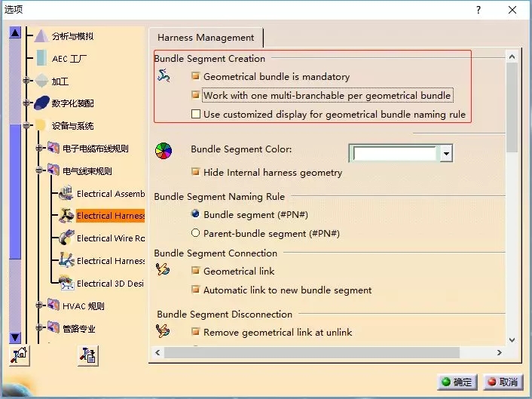
Task: Open the Bundle Segment Color dropdown
Action: coord(446,154)
